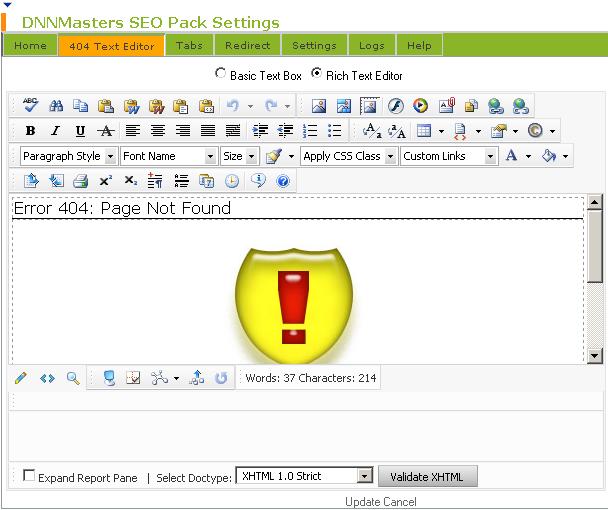Open the Settings tab
The width and height of the screenshot is (608, 510).
coord(314,45)
